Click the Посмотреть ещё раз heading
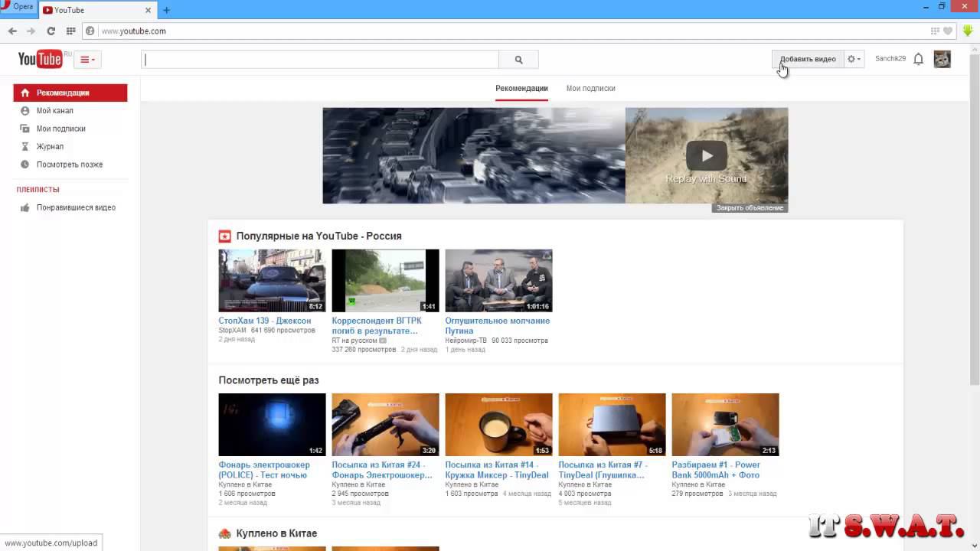The image size is (980, 551). pyautogui.click(x=269, y=380)
